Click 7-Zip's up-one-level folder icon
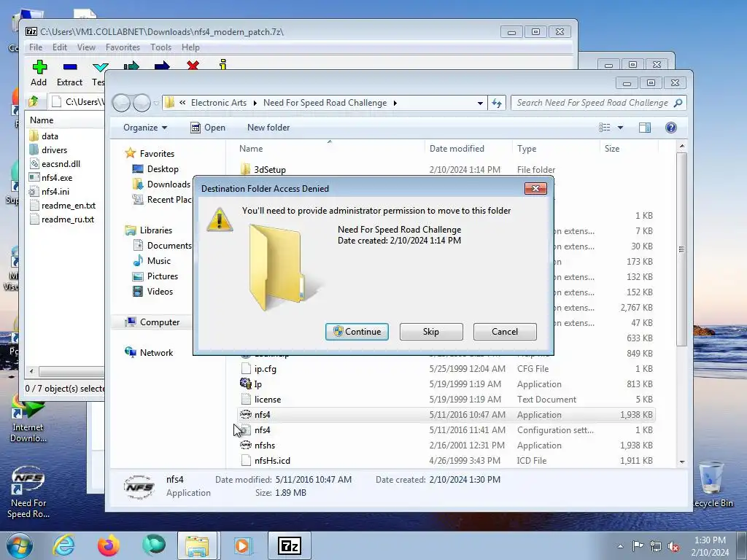Image resolution: width=747 pixels, height=560 pixels. [34, 101]
